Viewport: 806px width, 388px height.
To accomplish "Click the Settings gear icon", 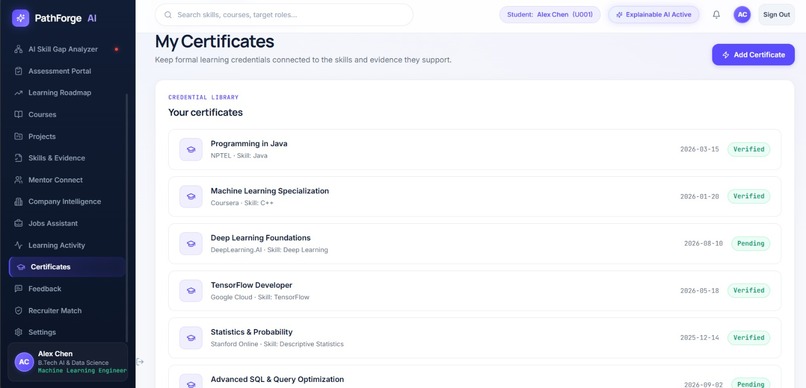I will [x=19, y=332].
